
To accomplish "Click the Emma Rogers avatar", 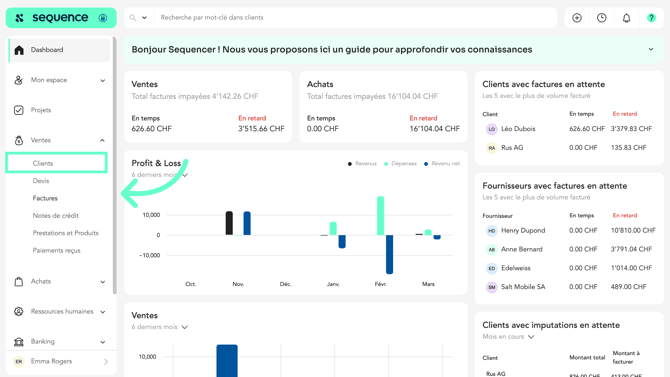I will [18, 361].
